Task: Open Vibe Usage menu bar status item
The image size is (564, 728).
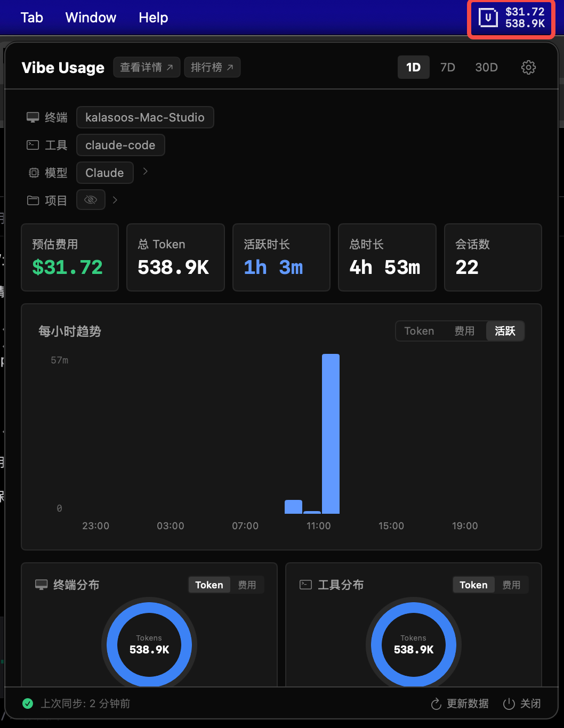Action: point(511,18)
